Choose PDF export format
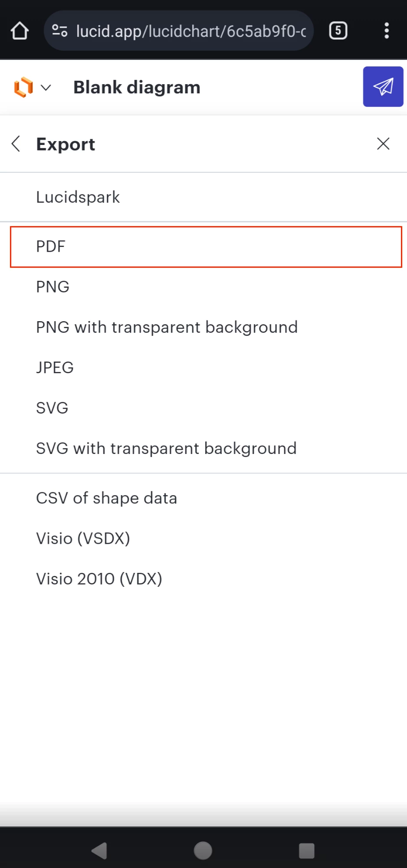Screen dimensions: 407x868 pos(206,247)
